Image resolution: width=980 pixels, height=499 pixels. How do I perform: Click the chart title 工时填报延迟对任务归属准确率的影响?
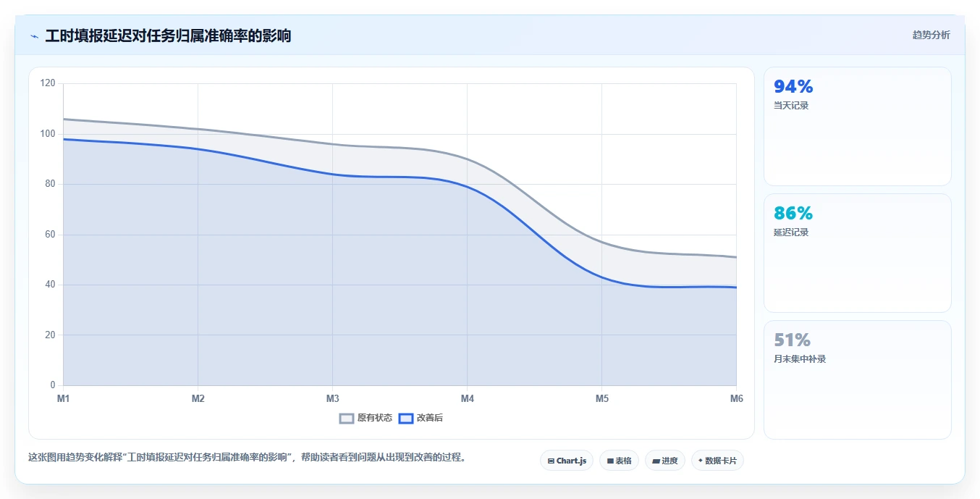(x=168, y=36)
